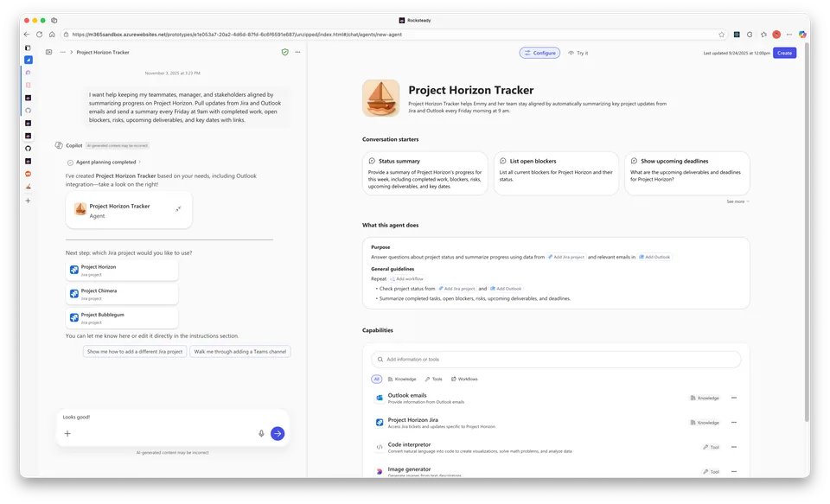Open the Status summary conversation starter

425,174
